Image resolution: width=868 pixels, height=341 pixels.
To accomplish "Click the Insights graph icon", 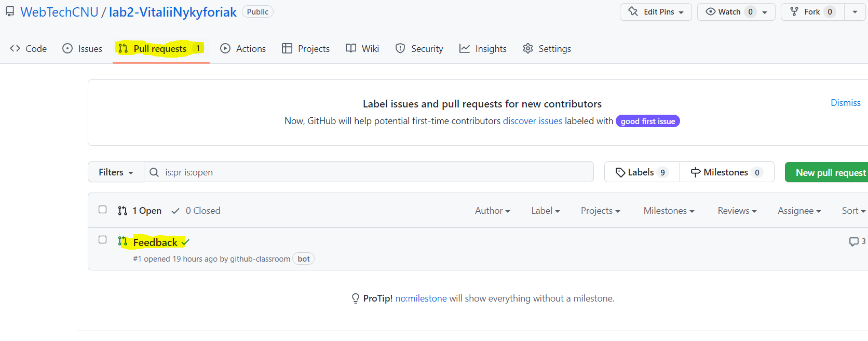I will click(x=465, y=48).
